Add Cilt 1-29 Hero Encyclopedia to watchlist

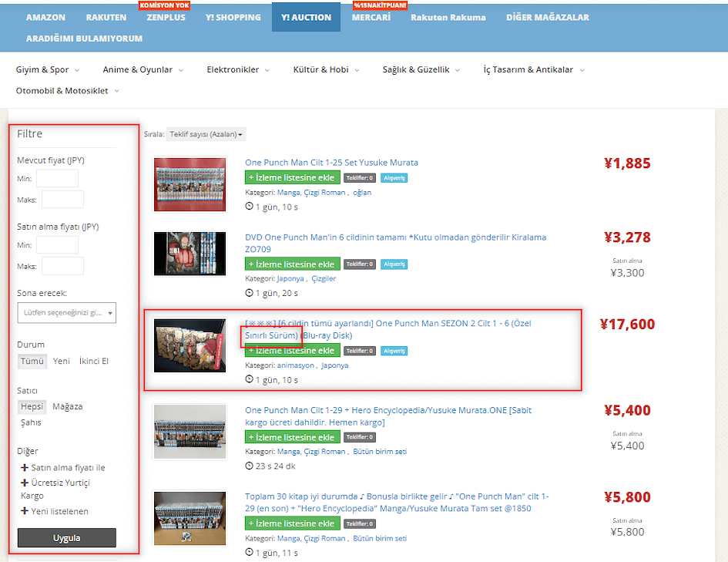292,437
